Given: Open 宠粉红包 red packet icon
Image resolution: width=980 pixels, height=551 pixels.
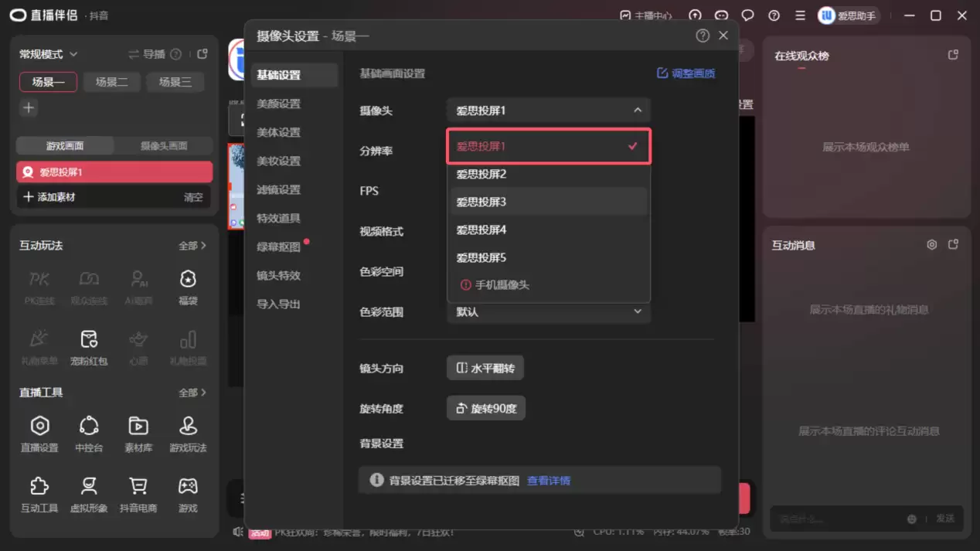Looking at the screenshot, I should tap(89, 346).
